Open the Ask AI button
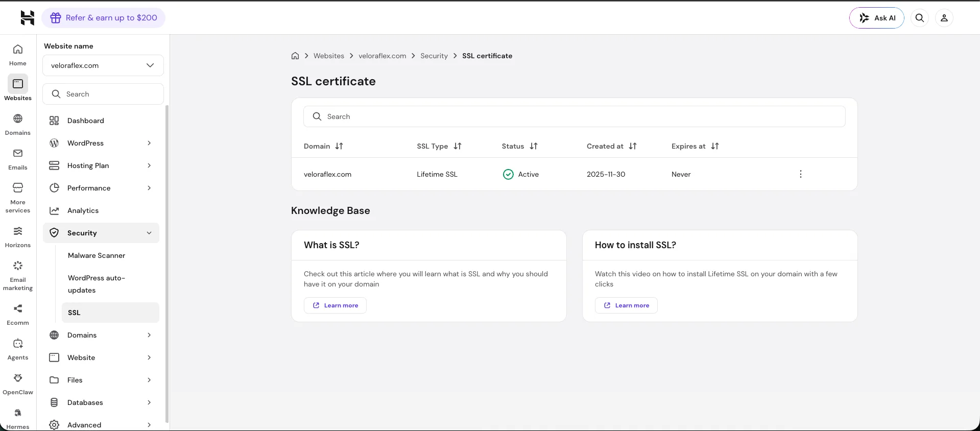The height and width of the screenshot is (431, 980). point(877,18)
